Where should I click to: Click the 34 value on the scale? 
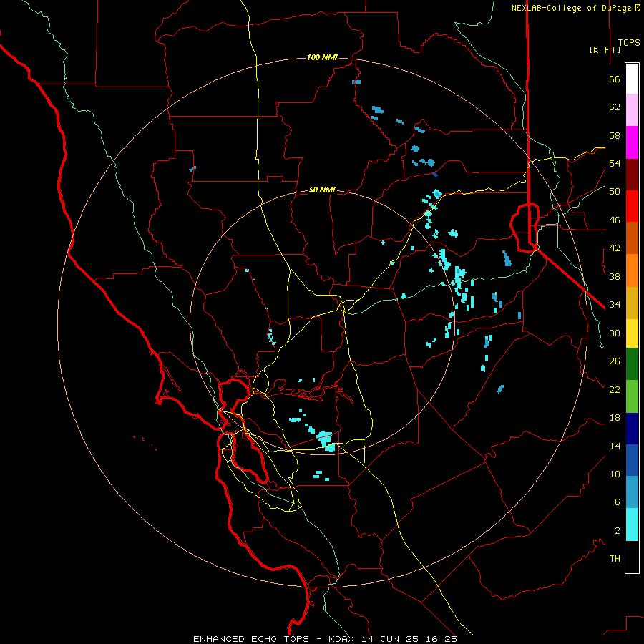615,305
